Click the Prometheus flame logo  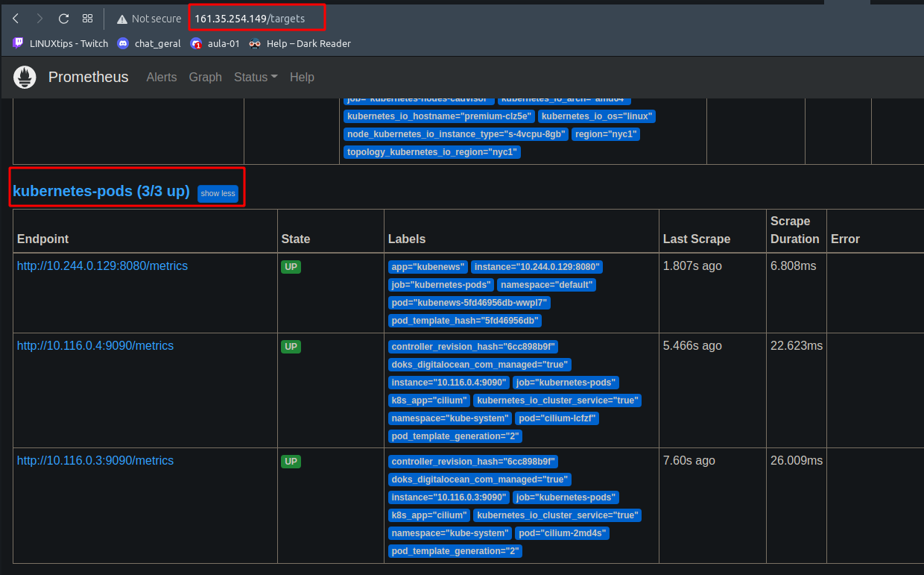tap(25, 77)
